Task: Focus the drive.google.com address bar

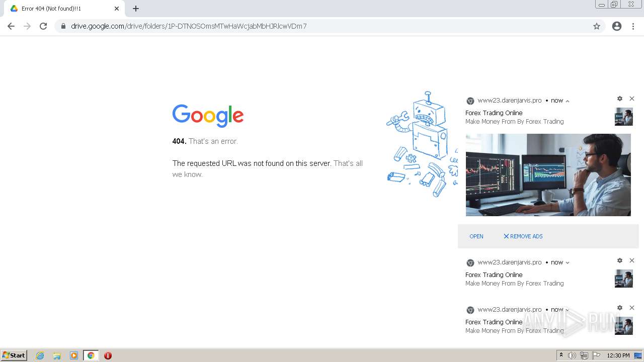Action: pyautogui.click(x=330, y=26)
